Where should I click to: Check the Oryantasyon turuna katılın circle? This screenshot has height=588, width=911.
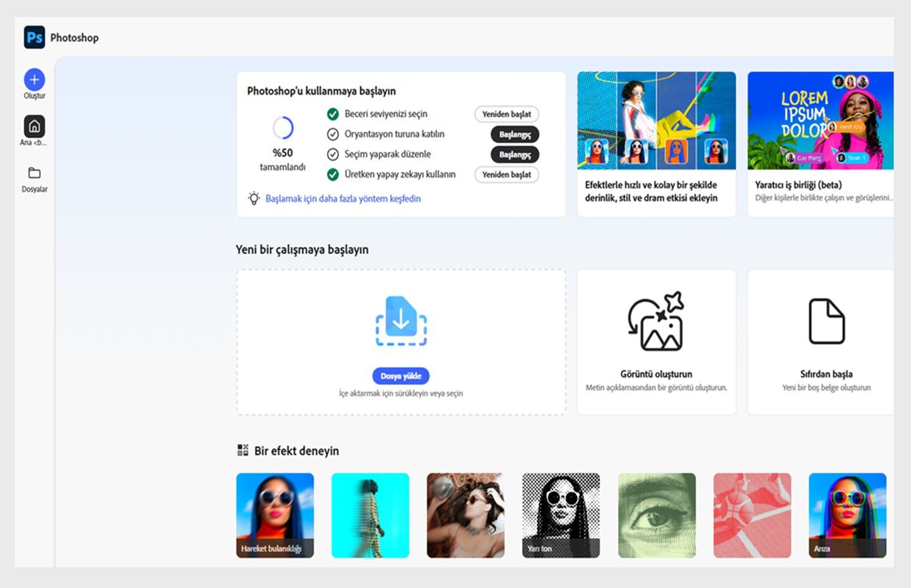click(332, 134)
